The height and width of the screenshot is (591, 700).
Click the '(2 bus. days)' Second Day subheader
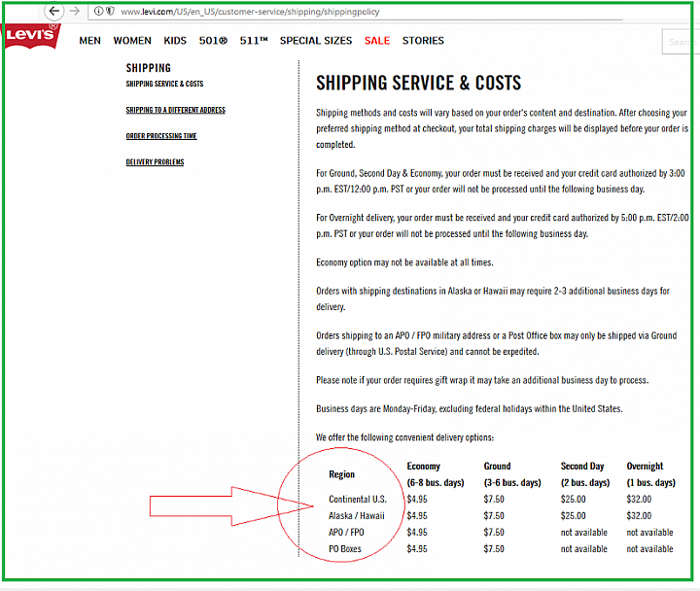[585, 483]
